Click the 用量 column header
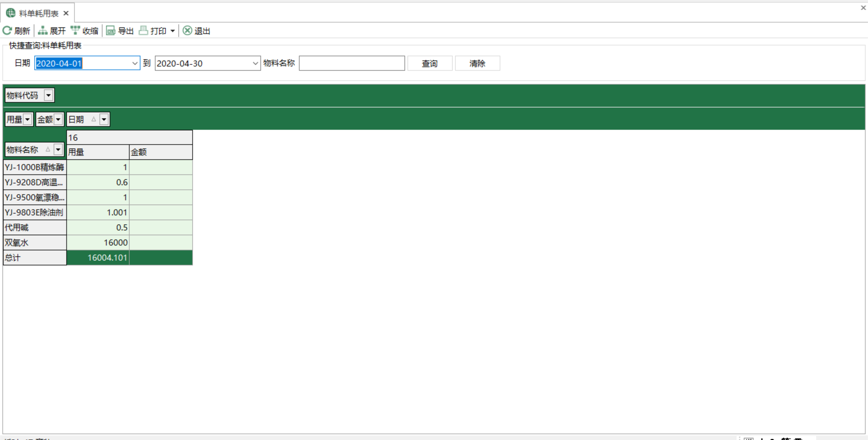 98,152
